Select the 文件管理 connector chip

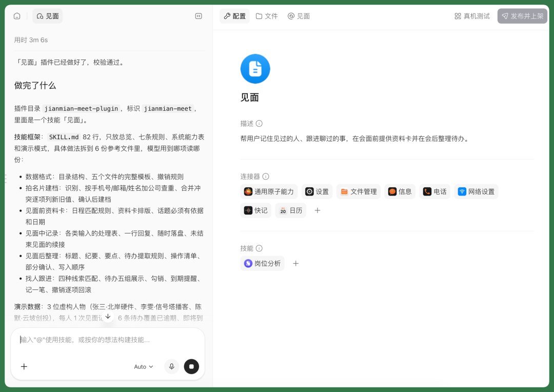(358, 191)
